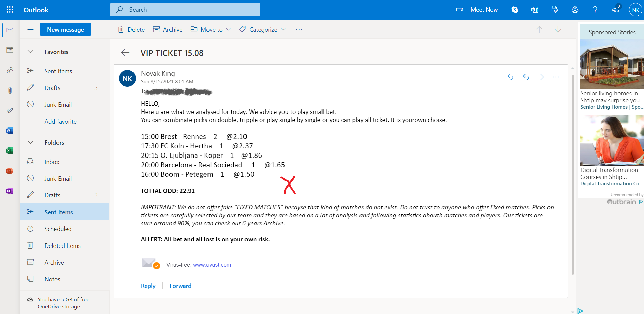This screenshot has height=314, width=644.
Task: Click the Reply link below the email
Action: (x=148, y=286)
